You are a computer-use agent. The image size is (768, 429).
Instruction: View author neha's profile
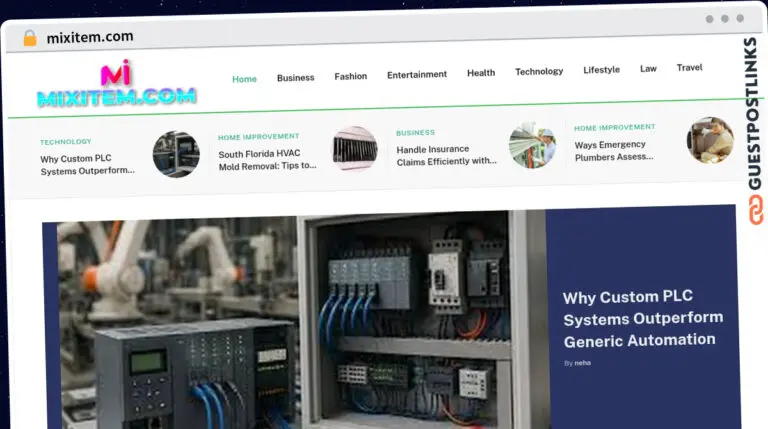(582, 363)
